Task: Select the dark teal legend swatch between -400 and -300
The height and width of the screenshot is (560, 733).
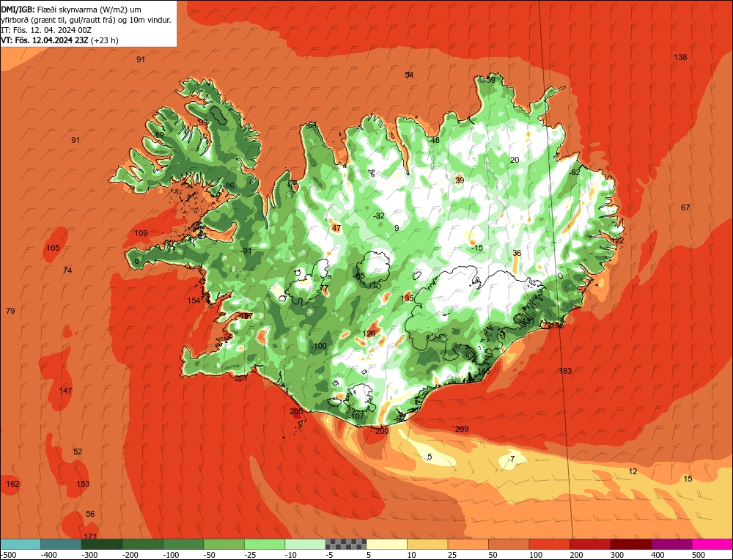Action: tap(61, 544)
